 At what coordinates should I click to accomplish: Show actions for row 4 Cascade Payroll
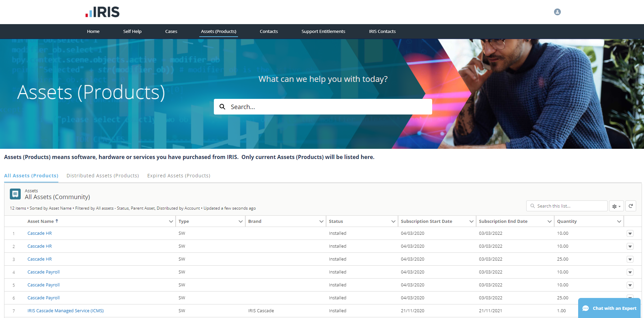pyautogui.click(x=630, y=272)
